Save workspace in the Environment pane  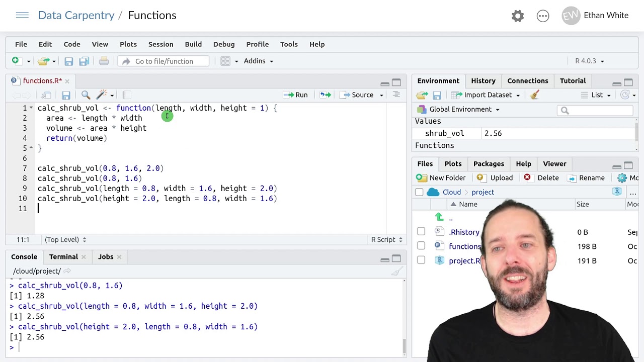tap(437, 95)
